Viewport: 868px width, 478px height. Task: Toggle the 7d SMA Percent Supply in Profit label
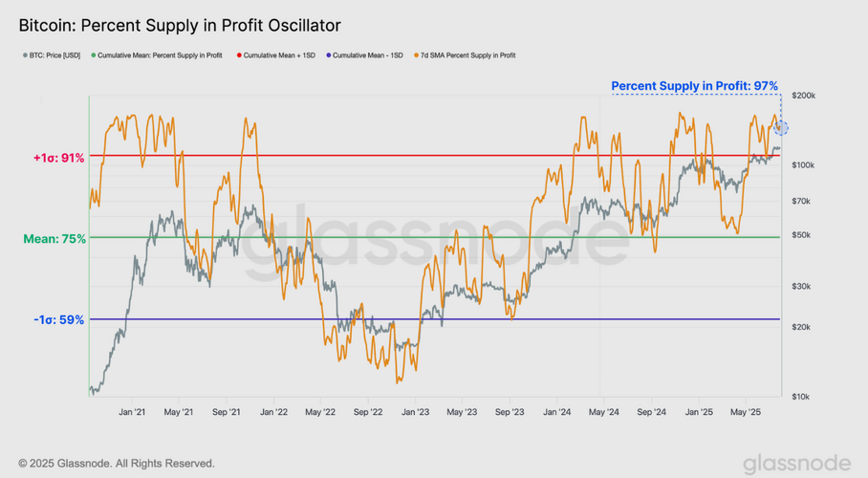[x=468, y=56]
